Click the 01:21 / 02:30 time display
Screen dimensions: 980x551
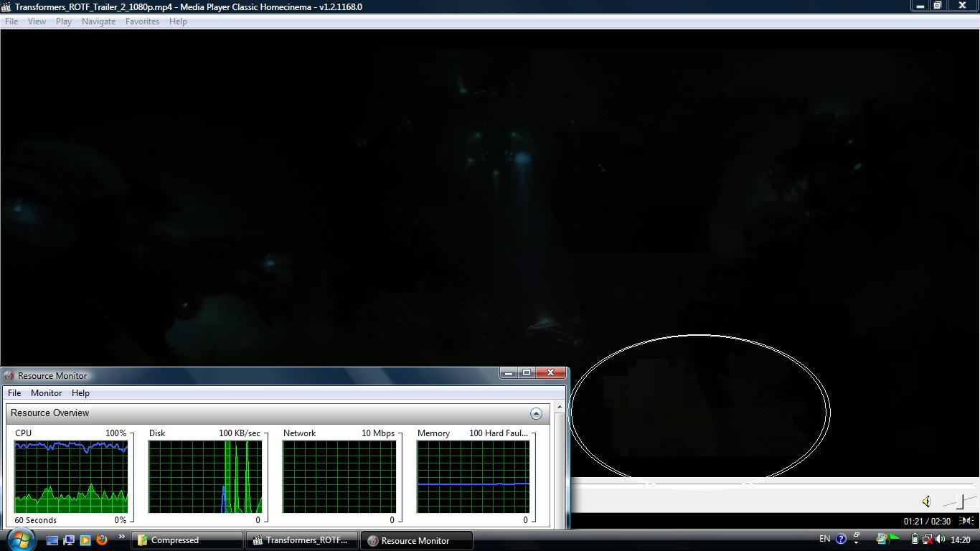(927, 522)
